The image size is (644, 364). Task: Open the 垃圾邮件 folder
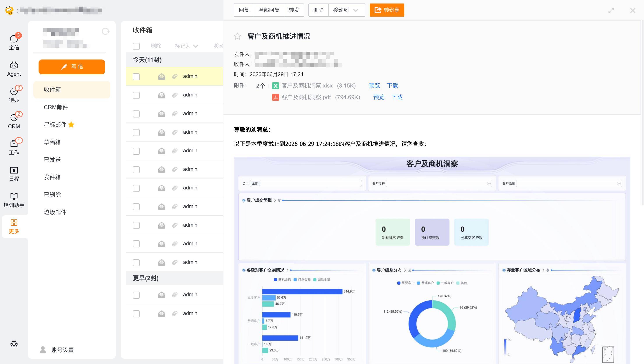click(72, 212)
